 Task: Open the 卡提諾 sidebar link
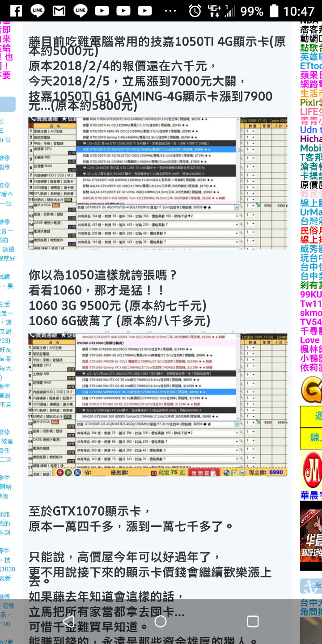click(311, 176)
